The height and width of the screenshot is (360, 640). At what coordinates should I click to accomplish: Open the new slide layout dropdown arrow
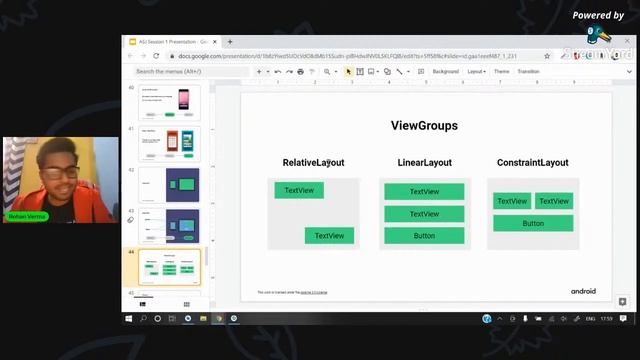point(268,71)
